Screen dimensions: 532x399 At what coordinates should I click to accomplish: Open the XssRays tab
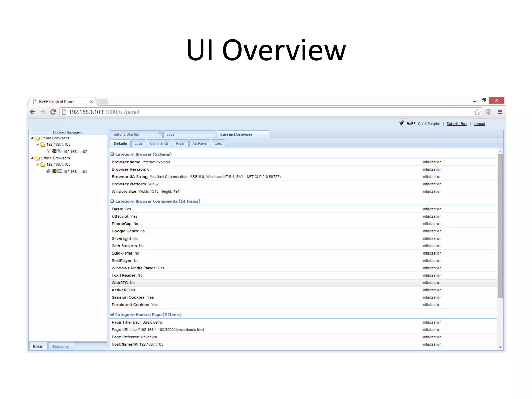point(199,143)
